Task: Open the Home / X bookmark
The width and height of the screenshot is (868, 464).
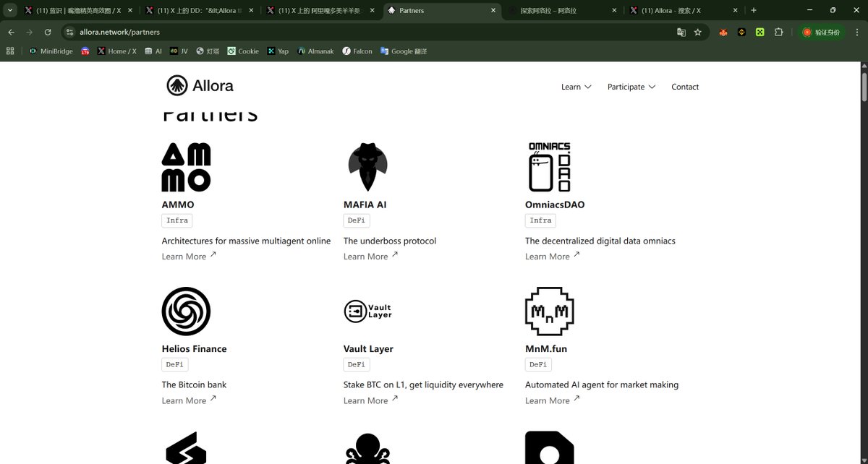Action: click(116, 51)
